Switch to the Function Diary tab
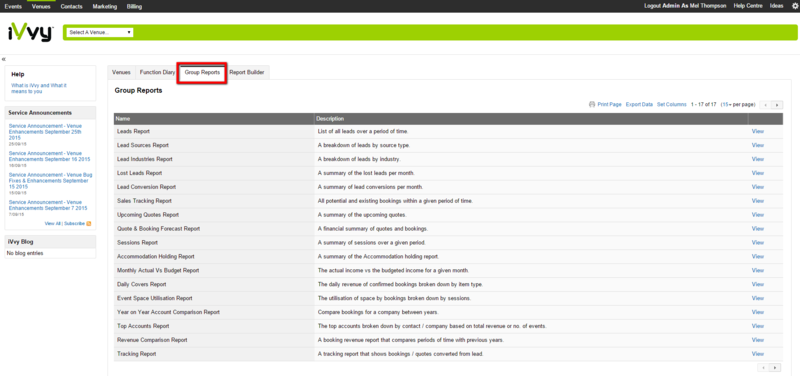This screenshot has height=376, width=800. pos(157,72)
